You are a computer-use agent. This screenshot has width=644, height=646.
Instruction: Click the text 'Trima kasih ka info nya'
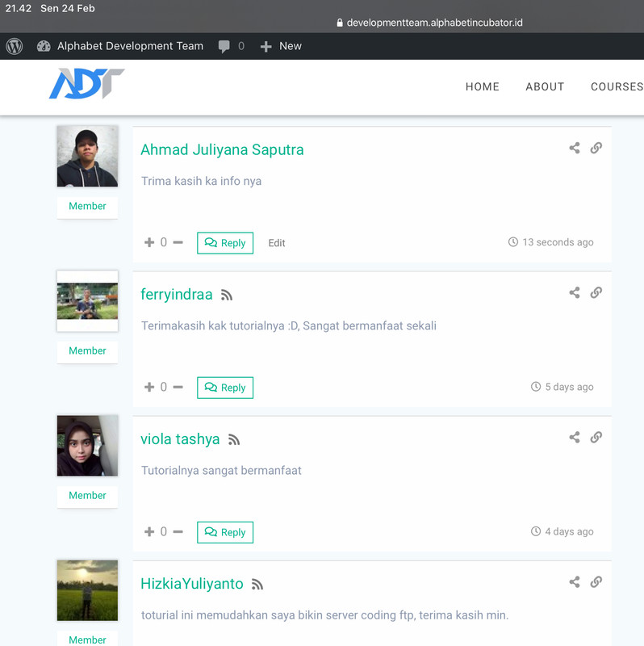pyautogui.click(x=202, y=181)
